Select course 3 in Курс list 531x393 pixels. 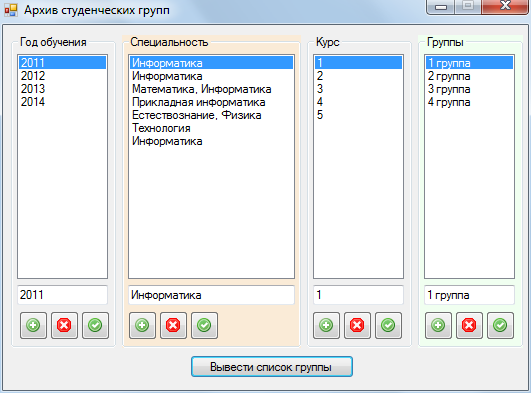coord(359,89)
